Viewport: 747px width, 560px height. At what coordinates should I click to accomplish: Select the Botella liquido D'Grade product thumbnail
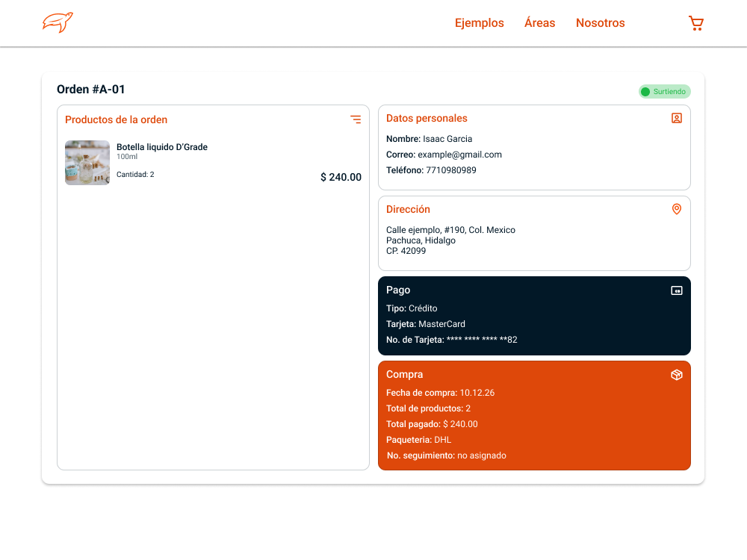[87, 162]
